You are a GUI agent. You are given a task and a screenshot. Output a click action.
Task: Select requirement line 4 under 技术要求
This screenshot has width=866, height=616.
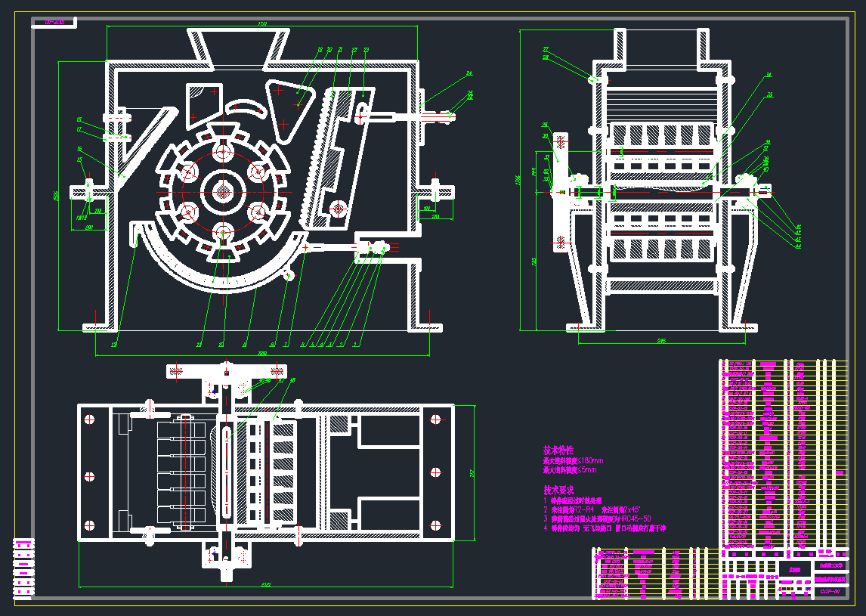pyautogui.click(x=605, y=528)
